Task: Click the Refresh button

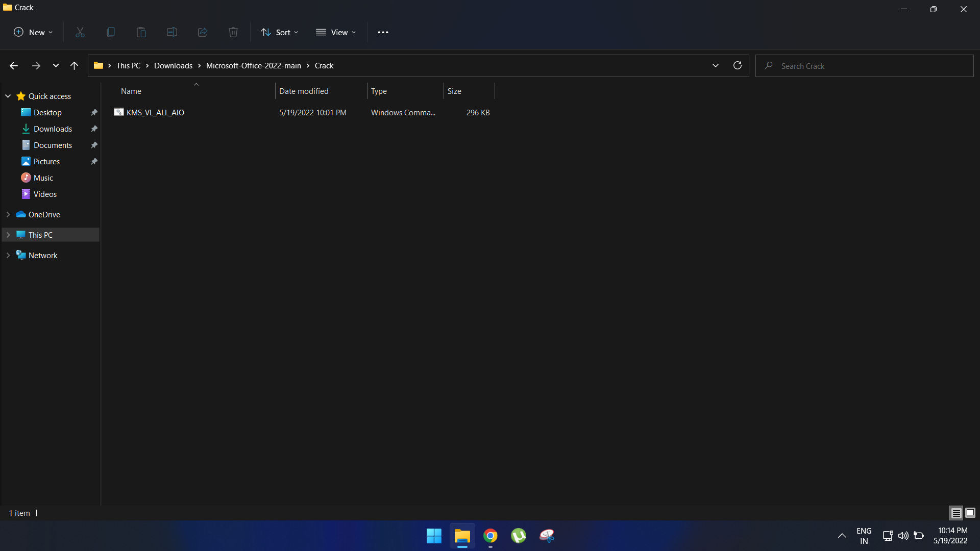Action: click(738, 65)
